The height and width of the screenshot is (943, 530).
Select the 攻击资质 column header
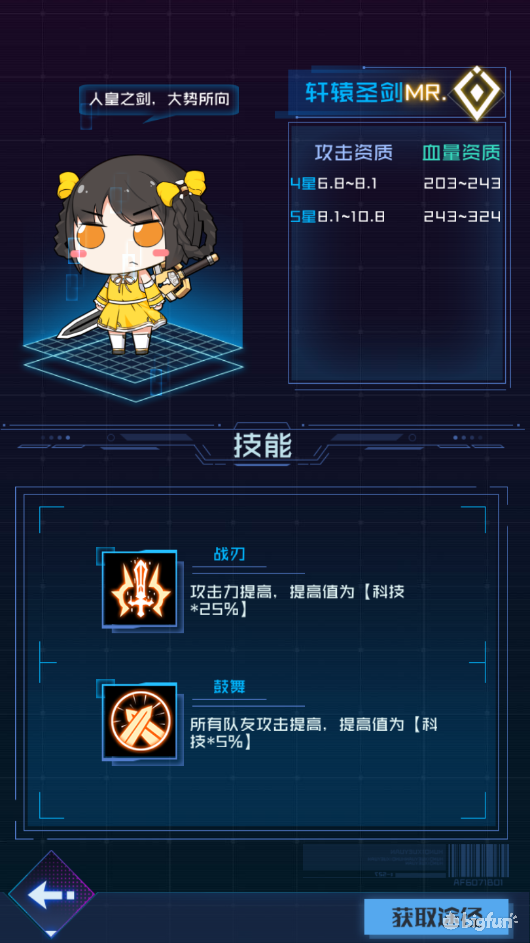354,153
